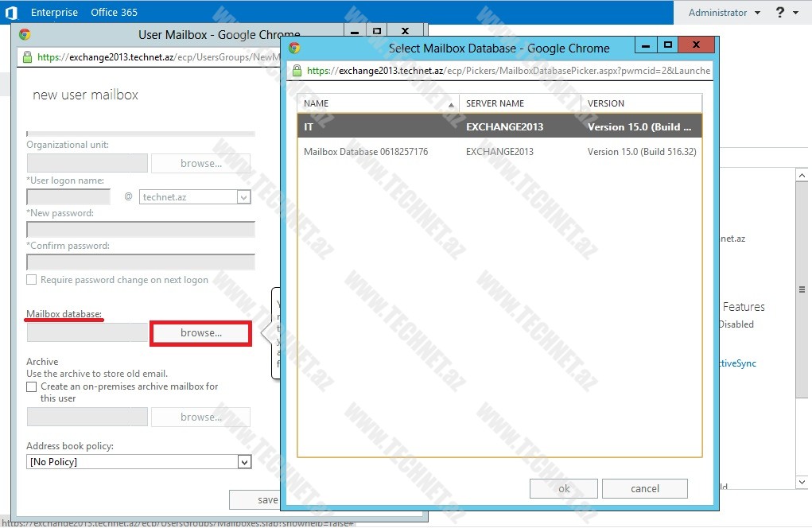The width and height of the screenshot is (812, 528).
Task: Click the right-side vertical scrollbar
Action: [x=804, y=318]
